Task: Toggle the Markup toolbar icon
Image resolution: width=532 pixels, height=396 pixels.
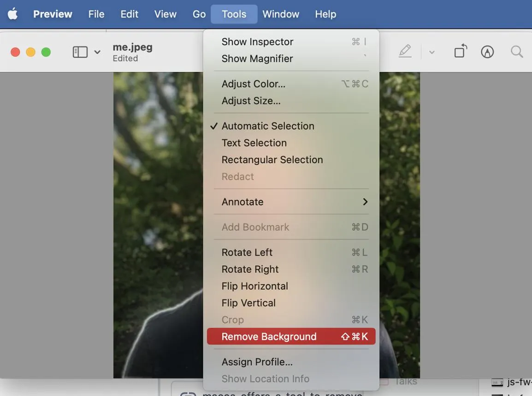Action: (487, 52)
